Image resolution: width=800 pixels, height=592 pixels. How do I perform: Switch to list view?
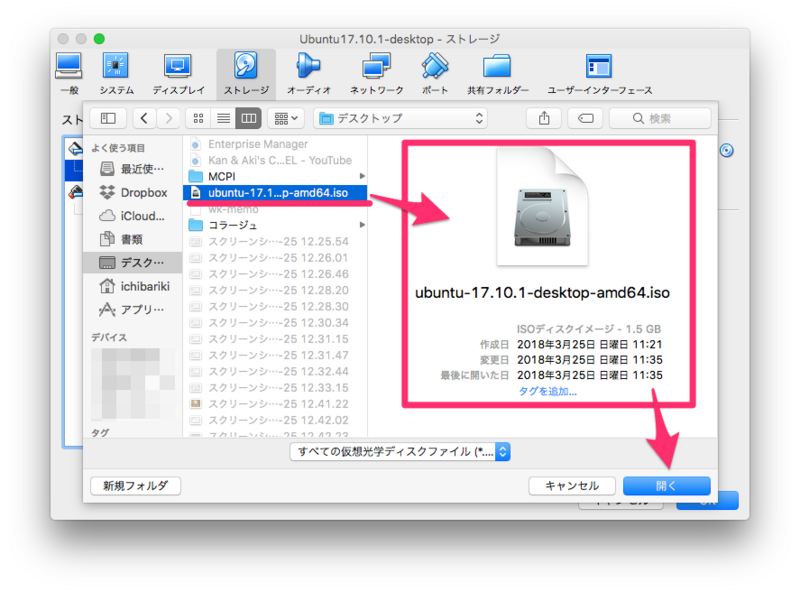point(223,118)
